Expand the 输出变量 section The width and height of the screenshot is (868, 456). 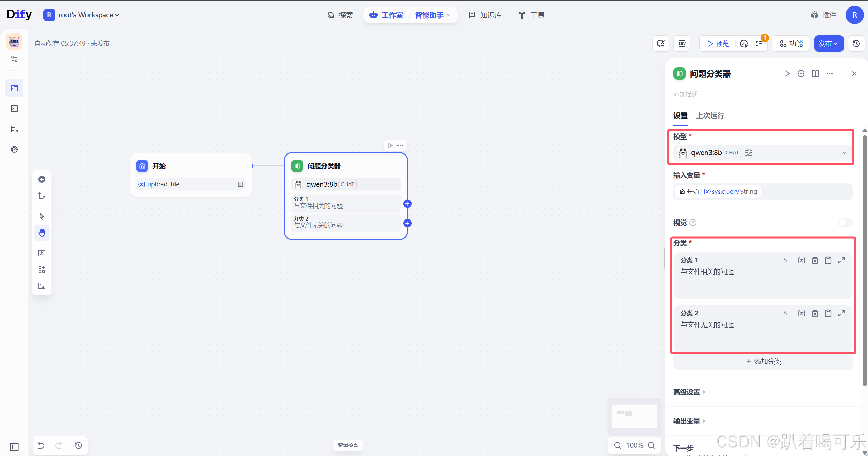click(690, 421)
